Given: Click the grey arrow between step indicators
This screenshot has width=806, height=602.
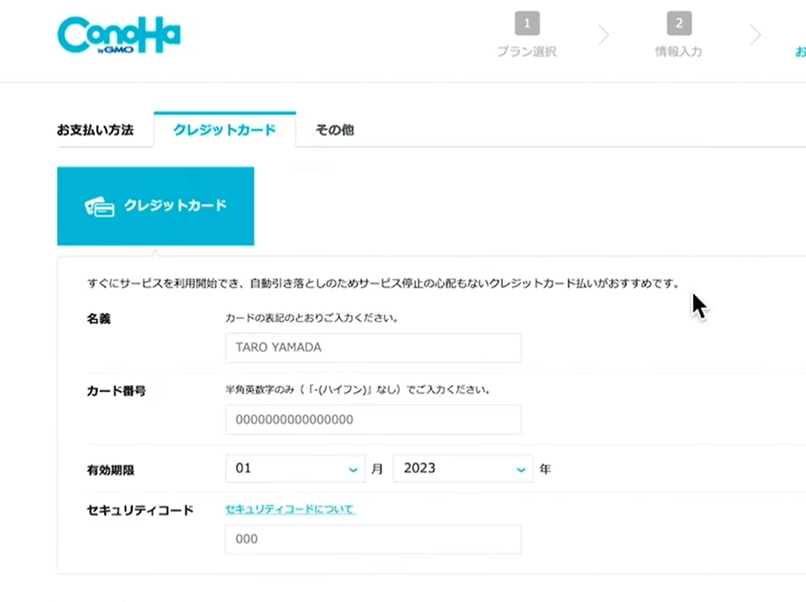Looking at the screenshot, I should coord(604,33).
